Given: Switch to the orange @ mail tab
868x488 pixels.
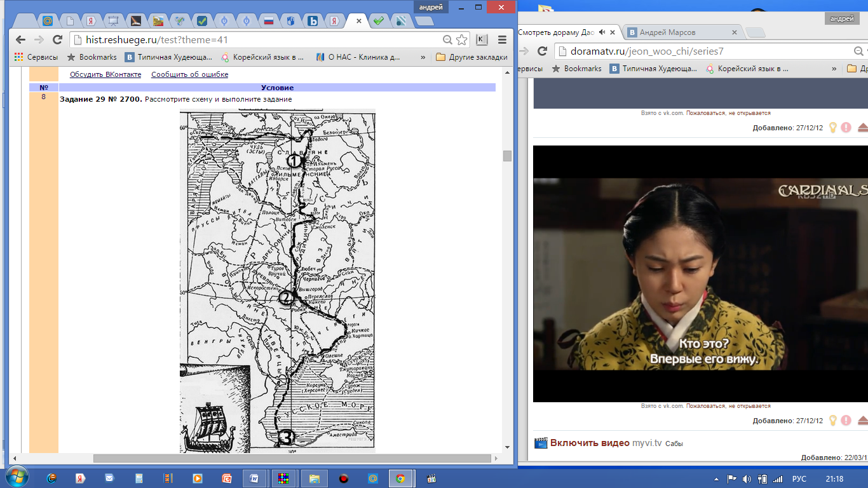Looking at the screenshot, I should 46,21.
